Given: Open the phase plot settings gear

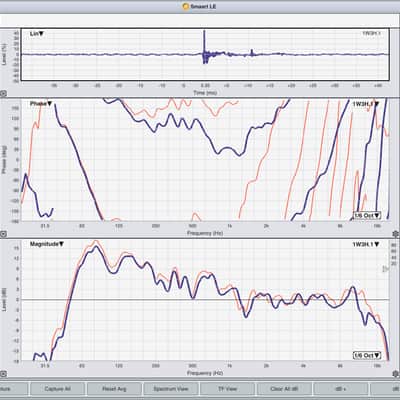Looking at the screenshot, I should [x=396, y=234].
